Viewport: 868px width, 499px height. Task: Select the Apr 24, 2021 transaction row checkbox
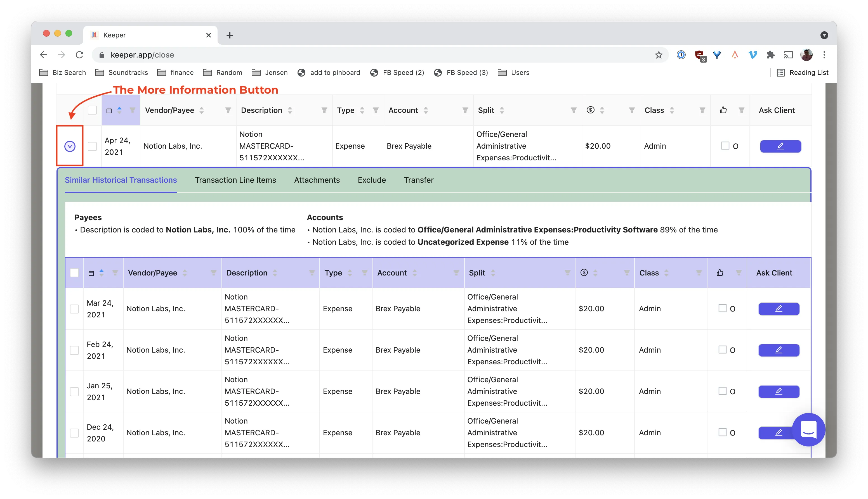click(92, 146)
